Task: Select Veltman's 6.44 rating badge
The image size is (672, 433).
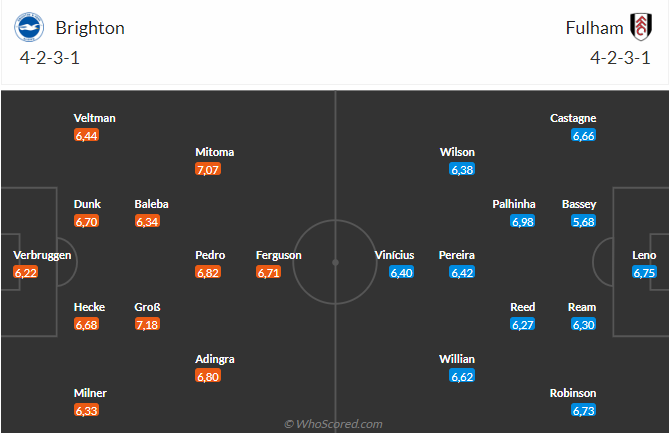Action: 86,135
